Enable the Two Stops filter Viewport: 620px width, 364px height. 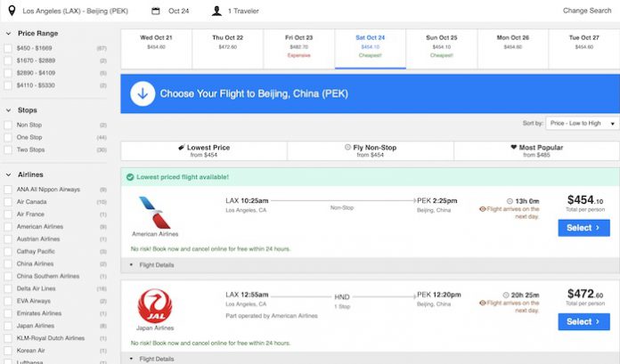click(x=7, y=150)
